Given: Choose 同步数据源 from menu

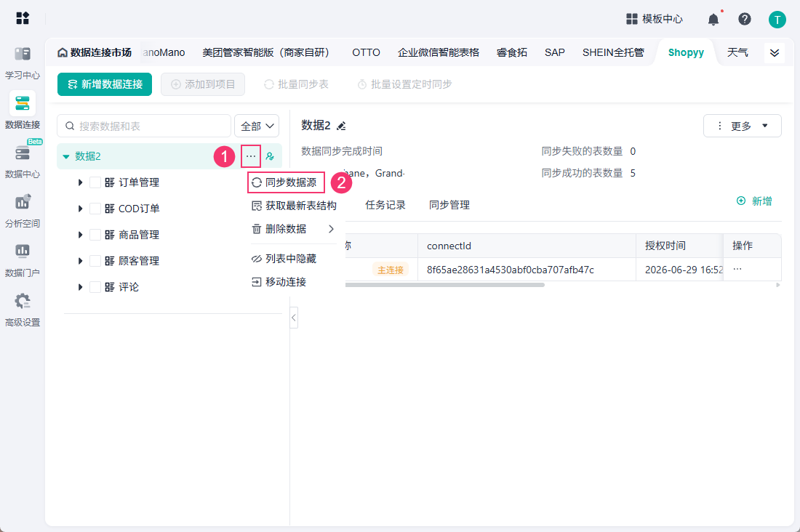Looking at the screenshot, I should point(286,182).
